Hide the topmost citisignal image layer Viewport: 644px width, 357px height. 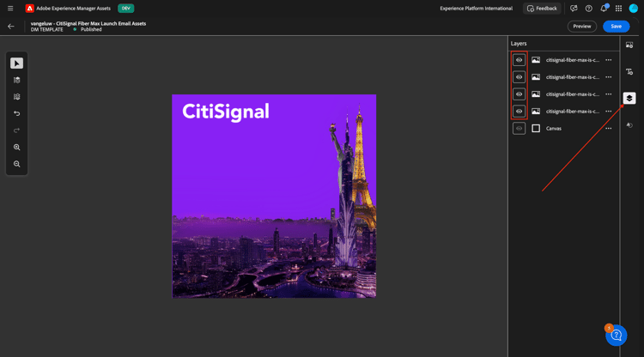(519, 60)
